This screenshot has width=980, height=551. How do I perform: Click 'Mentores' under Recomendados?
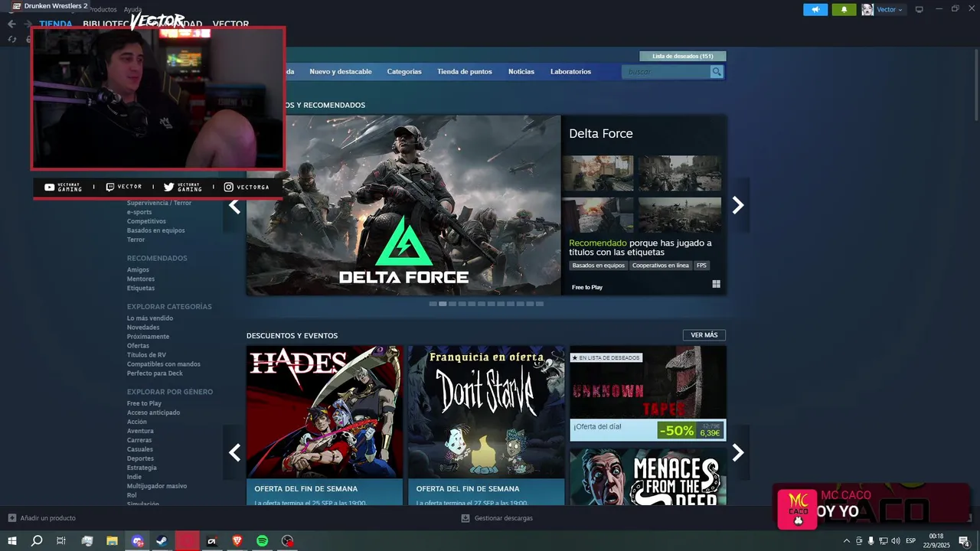point(141,279)
